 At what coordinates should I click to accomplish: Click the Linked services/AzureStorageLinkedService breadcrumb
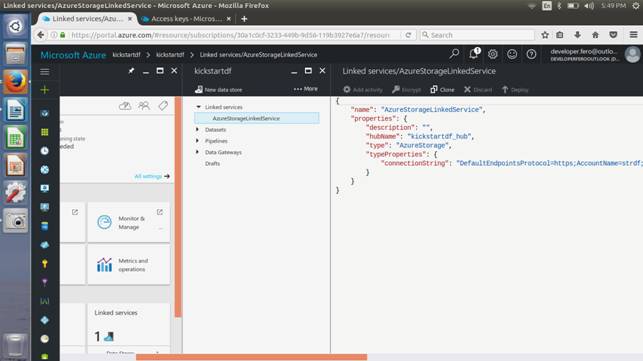(258, 55)
